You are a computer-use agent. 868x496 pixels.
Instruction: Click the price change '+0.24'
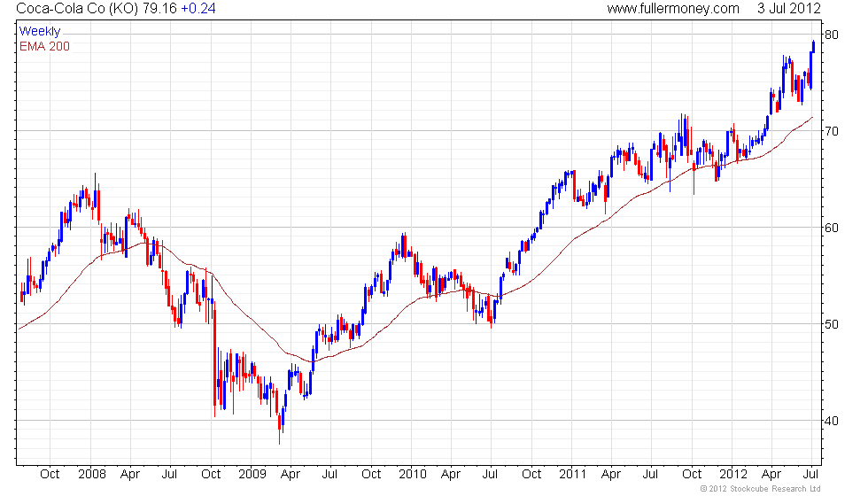pyautogui.click(x=198, y=8)
